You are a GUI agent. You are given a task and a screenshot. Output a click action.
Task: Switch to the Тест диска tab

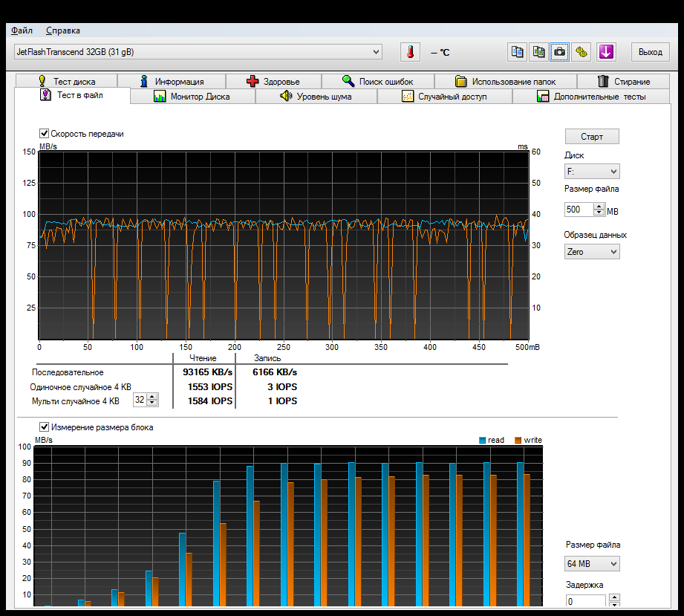tap(66, 81)
